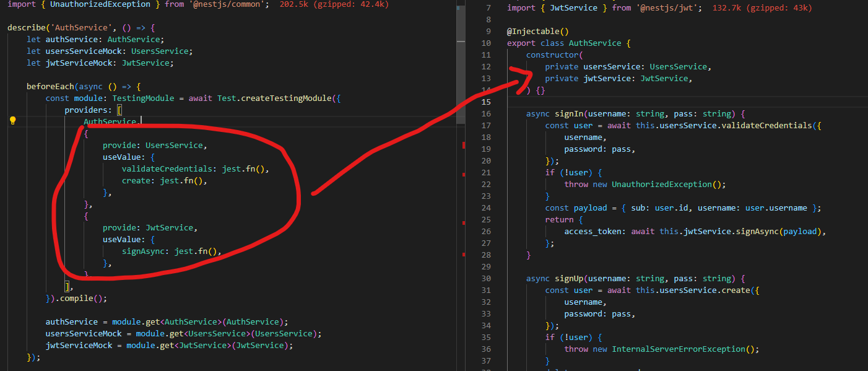Click 'createTestingModule' in the left editor
Image resolution: width=868 pixels, height=371 pixels.
click(286, 98)
